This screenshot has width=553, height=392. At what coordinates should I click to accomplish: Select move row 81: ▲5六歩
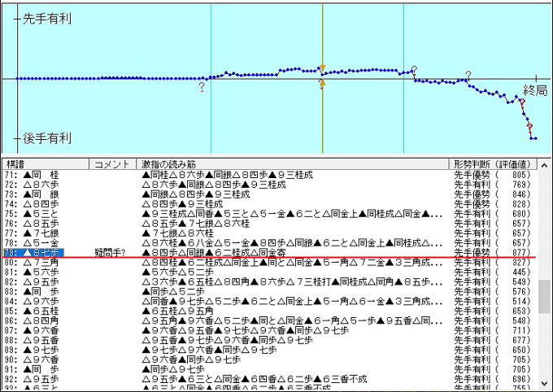pyautogui.click(x=269, y=272)
